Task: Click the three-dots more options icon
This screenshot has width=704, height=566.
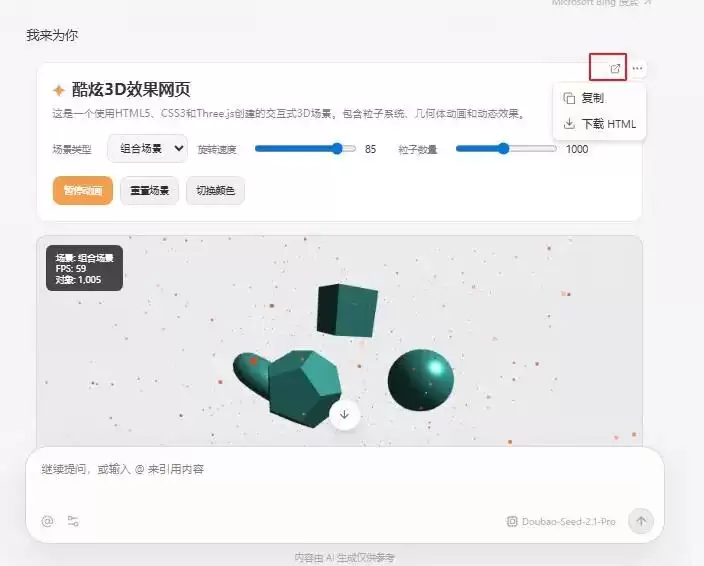Action: point(637,69)
